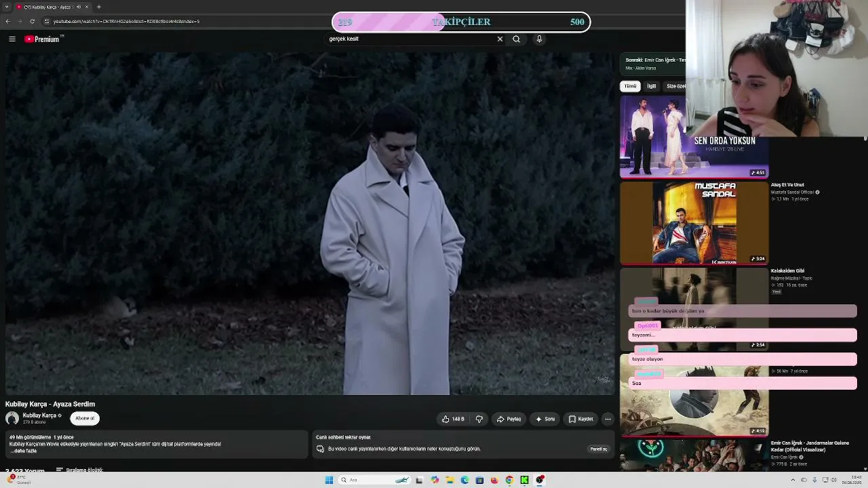Open the OBS icon on the taskbar

point(540,480)
